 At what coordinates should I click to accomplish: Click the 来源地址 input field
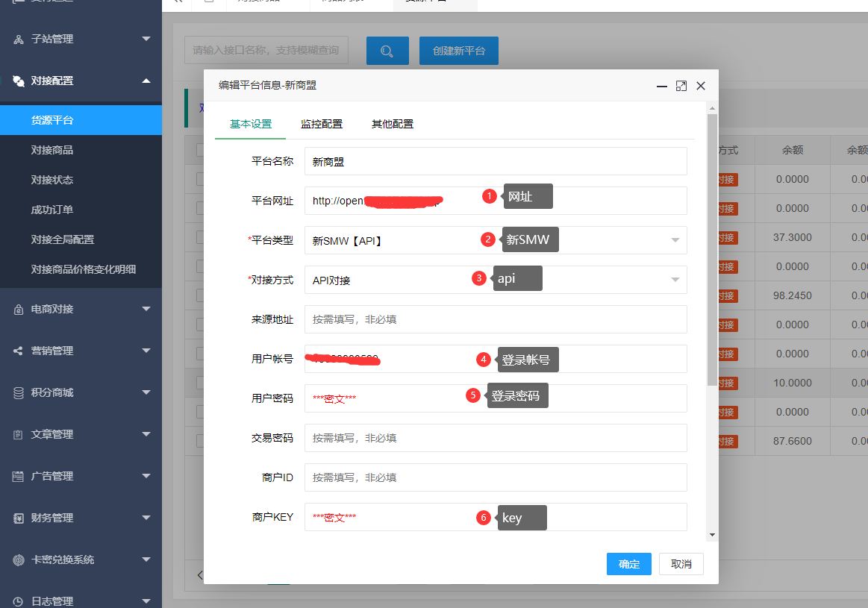click(496, 319)
